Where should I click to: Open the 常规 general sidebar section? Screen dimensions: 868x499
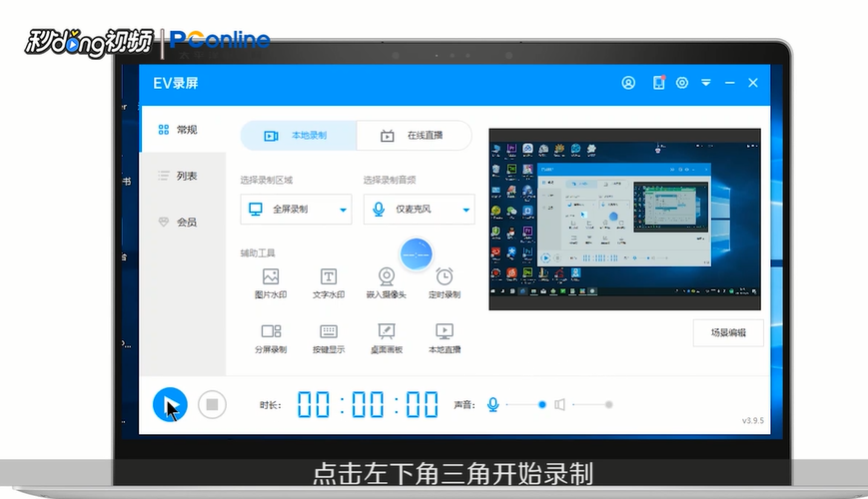coord(183,130)
